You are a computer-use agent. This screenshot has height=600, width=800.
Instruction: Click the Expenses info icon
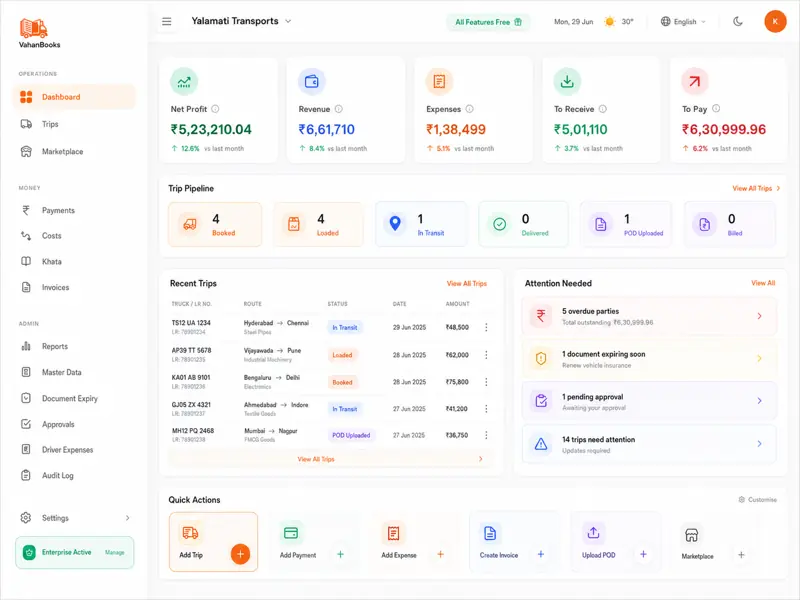coord(469,109)
